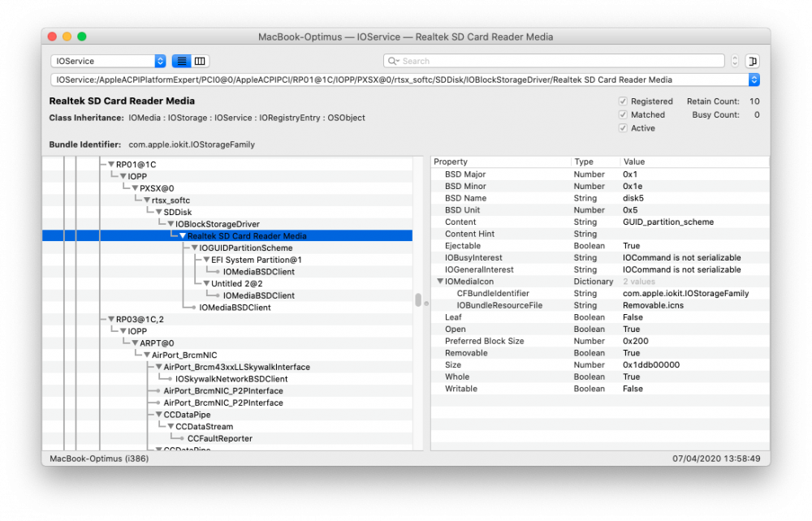This screenshot has height=521, width=812.
Task: Select the CFBundleIdentifier property row
Action: point(600,293)
